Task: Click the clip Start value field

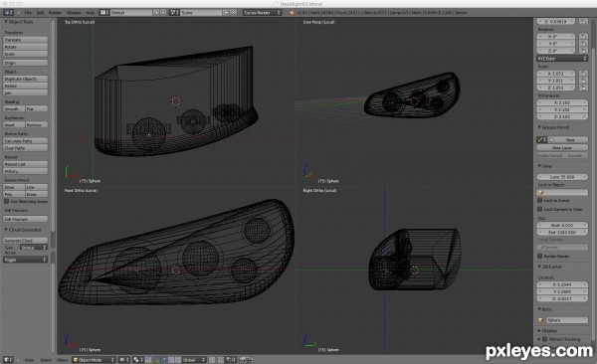Action: [562, 225]
